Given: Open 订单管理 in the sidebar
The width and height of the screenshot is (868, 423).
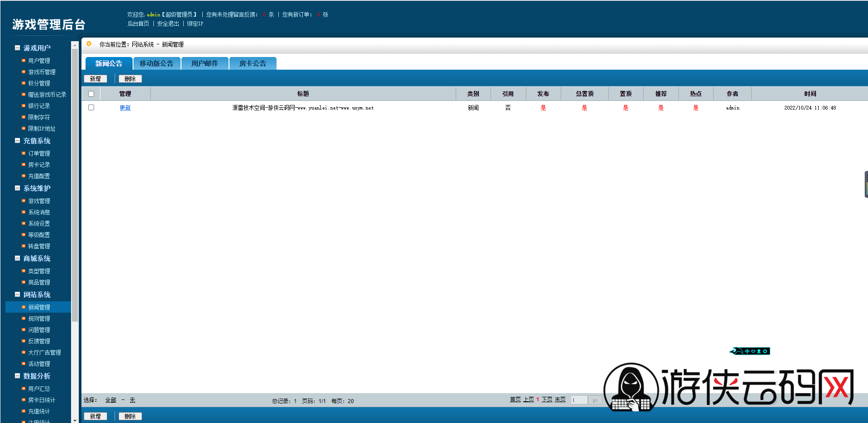Looking at the screenshot, I should [39, 153].
